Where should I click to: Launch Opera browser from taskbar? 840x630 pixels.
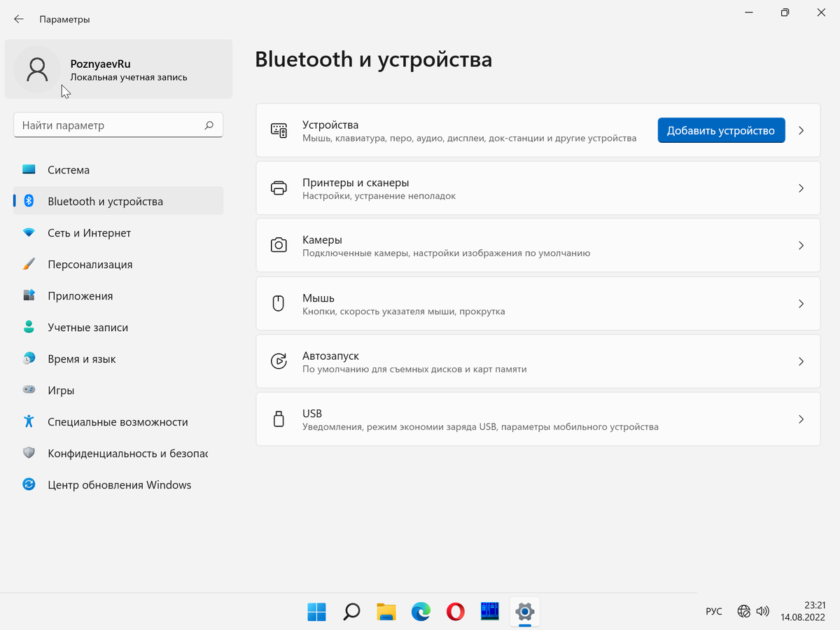[456, 612]
